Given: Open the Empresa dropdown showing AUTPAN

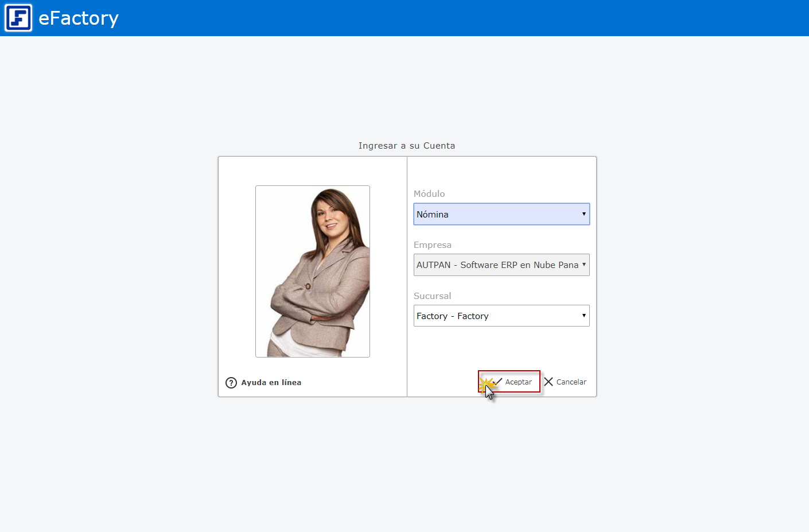Looking at the screenshot, I should (x=501, y=265).
